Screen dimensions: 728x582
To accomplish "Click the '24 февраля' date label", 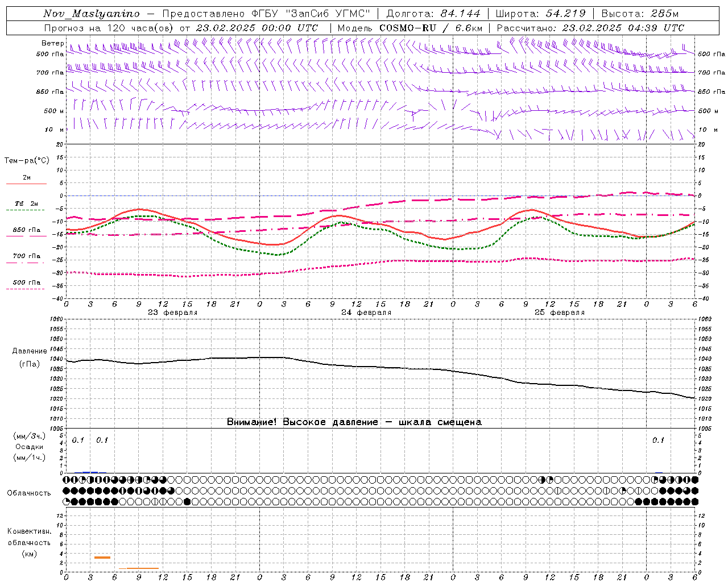I will [366, 313].
